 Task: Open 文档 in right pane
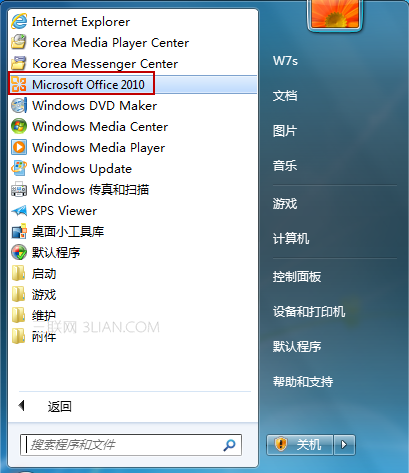pos(285,96)
